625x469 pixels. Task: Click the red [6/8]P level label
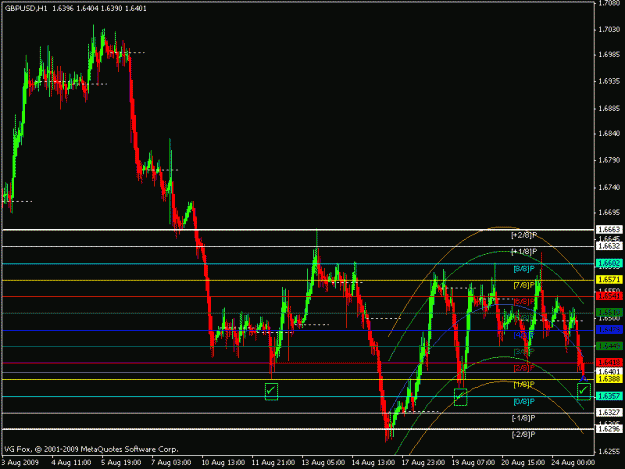pos(524,302)
